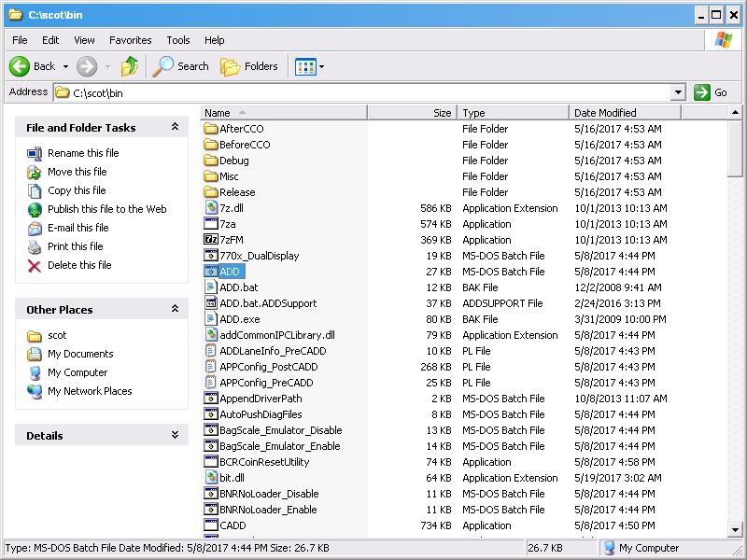Sort files by the Type column header
This screenshot has width=747, height=560.
coord(513,113)
